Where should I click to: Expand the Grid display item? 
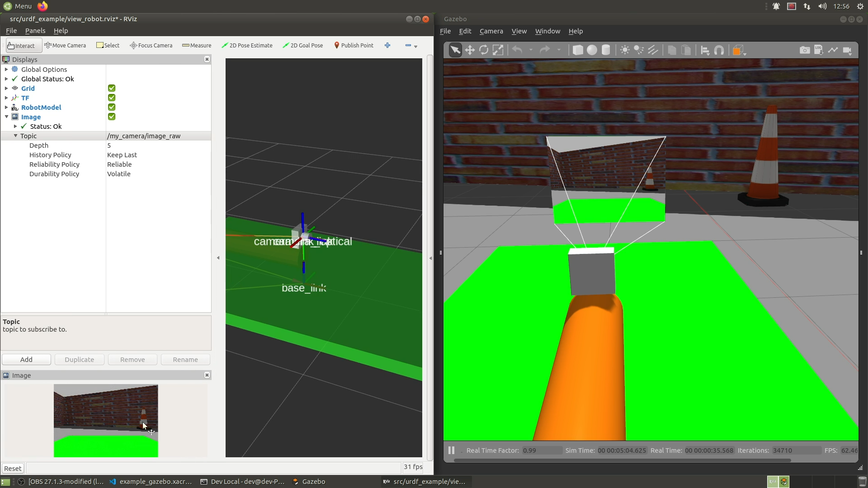coord(6,88)
